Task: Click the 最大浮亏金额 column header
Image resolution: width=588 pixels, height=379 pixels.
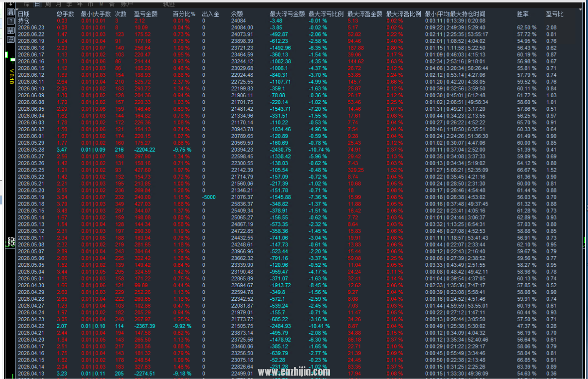Action: click(287, 14)
